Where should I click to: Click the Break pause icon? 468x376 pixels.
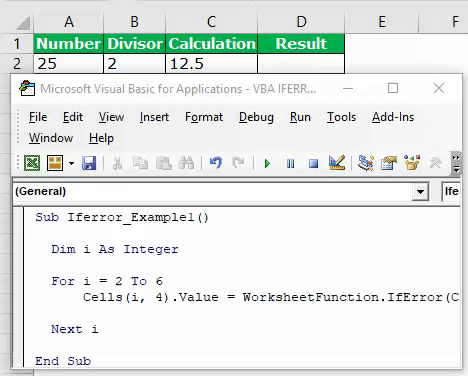tap(290, 164)
